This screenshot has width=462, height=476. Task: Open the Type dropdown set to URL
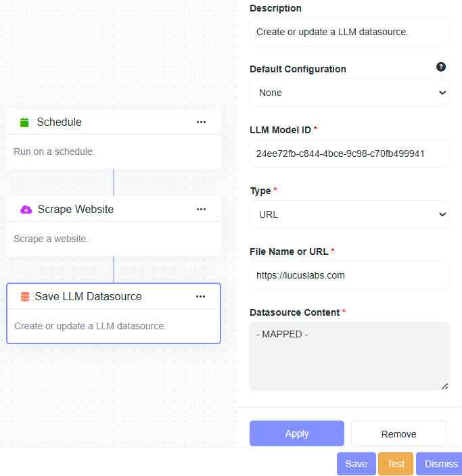(349, 214)
